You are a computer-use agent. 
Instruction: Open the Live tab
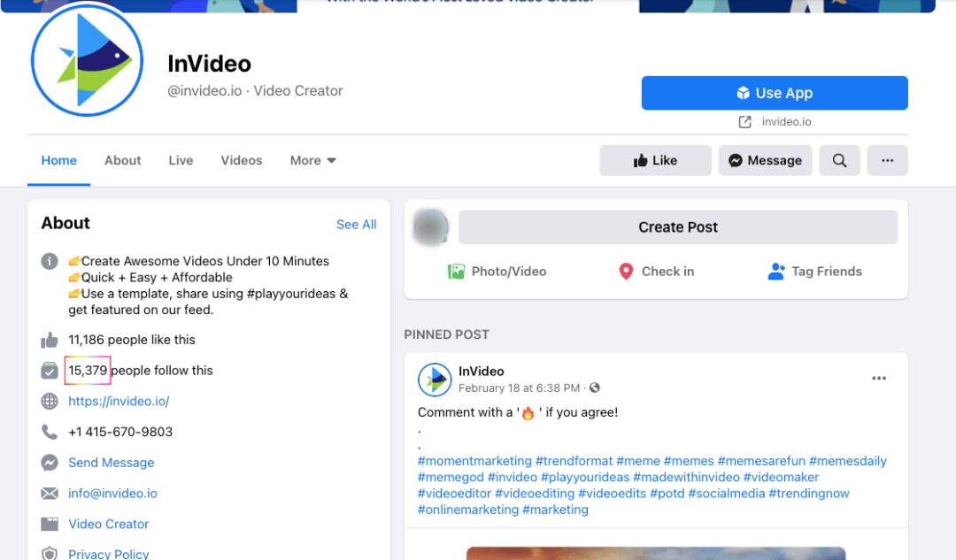point(181,160)
